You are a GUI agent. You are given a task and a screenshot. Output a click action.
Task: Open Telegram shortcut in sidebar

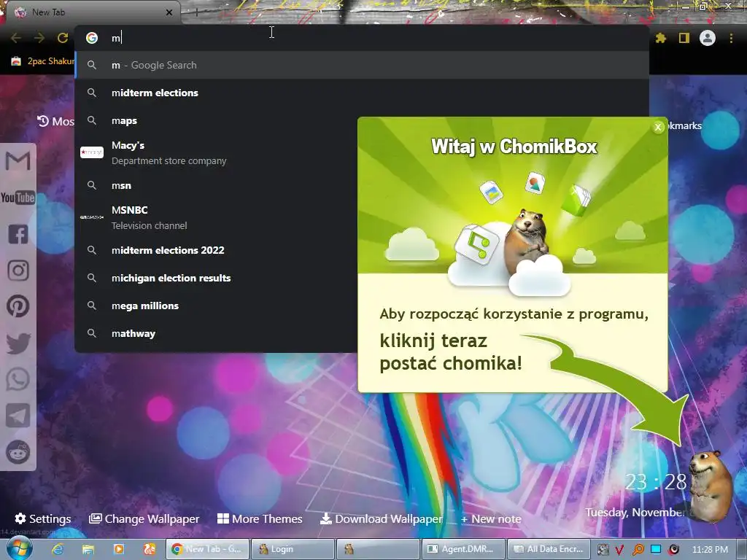18,416
